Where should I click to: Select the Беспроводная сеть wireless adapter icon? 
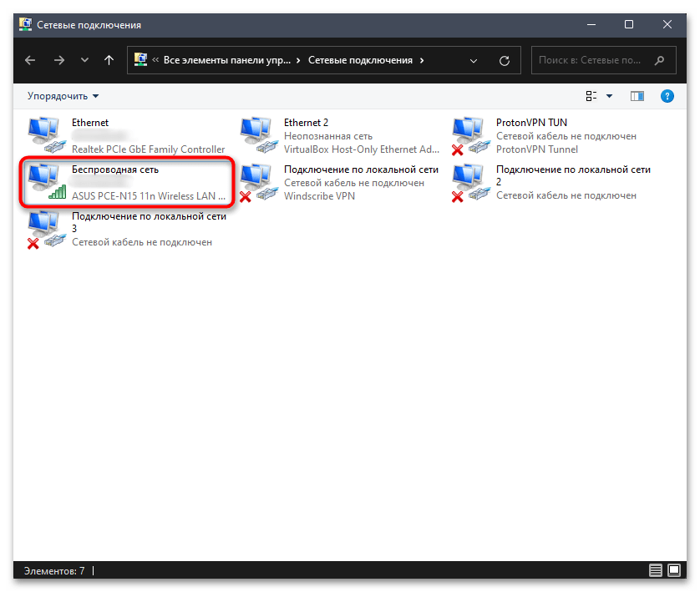(x=43, y=182)
